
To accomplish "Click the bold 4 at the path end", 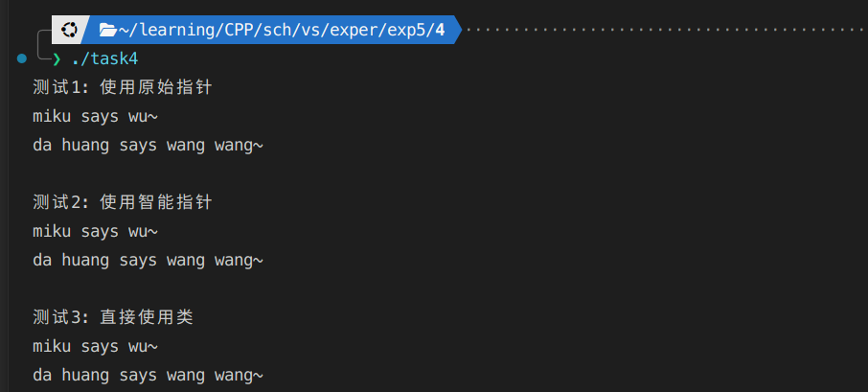I will pyautogui.click(x=440, y=30).
